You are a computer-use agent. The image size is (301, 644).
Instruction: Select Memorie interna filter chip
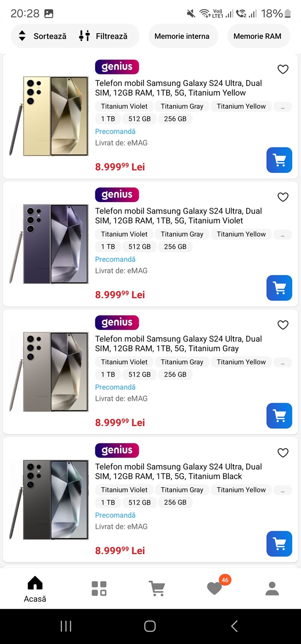point(182,36)
